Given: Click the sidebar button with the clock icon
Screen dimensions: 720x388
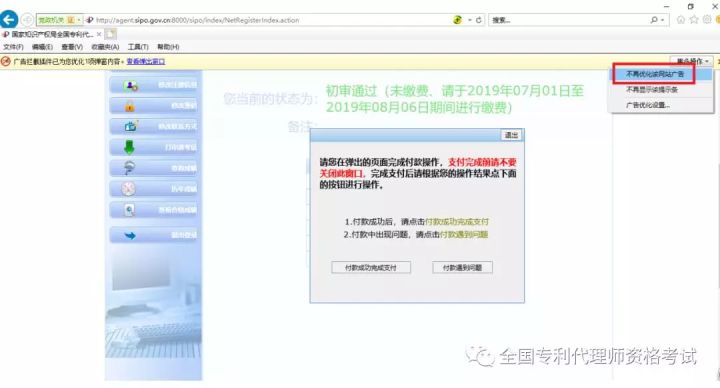Looking at the screenshot, I should coord(154,189).
